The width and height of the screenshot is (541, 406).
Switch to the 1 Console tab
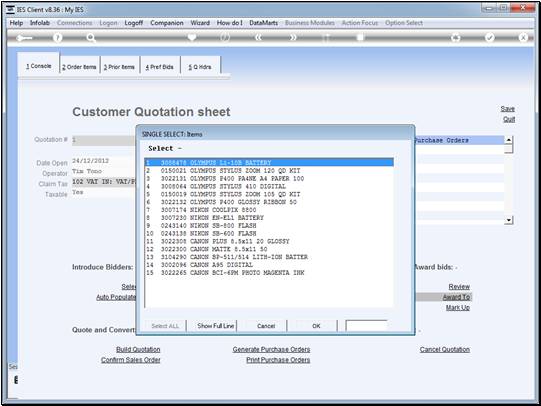[x=39, y=66]
